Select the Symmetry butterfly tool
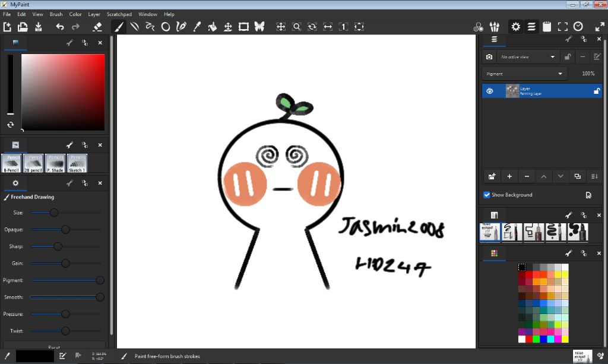608x364 pixels. (x=259, y=27)
